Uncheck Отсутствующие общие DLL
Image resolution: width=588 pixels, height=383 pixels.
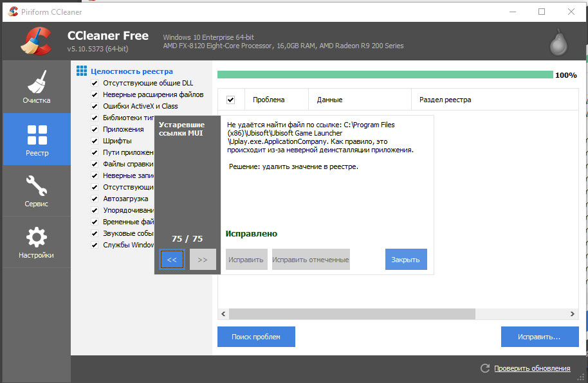coord(95,83)
